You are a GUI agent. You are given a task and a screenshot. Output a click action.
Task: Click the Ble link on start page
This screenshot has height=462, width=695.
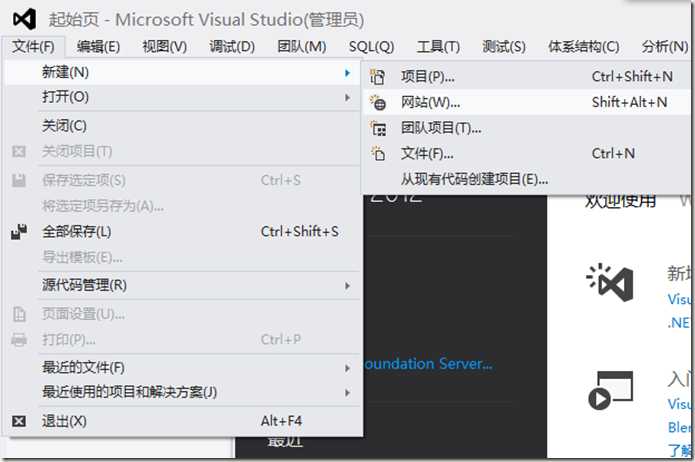tap(679, 427)
